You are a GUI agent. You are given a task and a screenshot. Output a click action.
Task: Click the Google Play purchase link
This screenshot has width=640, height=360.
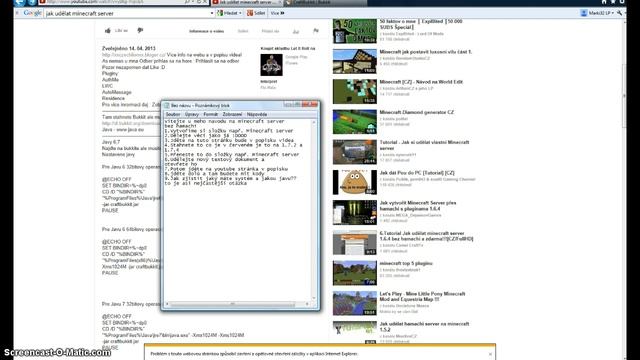[296, 57]
